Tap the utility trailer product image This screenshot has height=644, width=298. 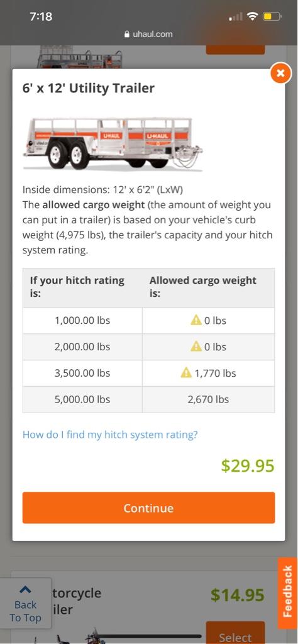113,143
